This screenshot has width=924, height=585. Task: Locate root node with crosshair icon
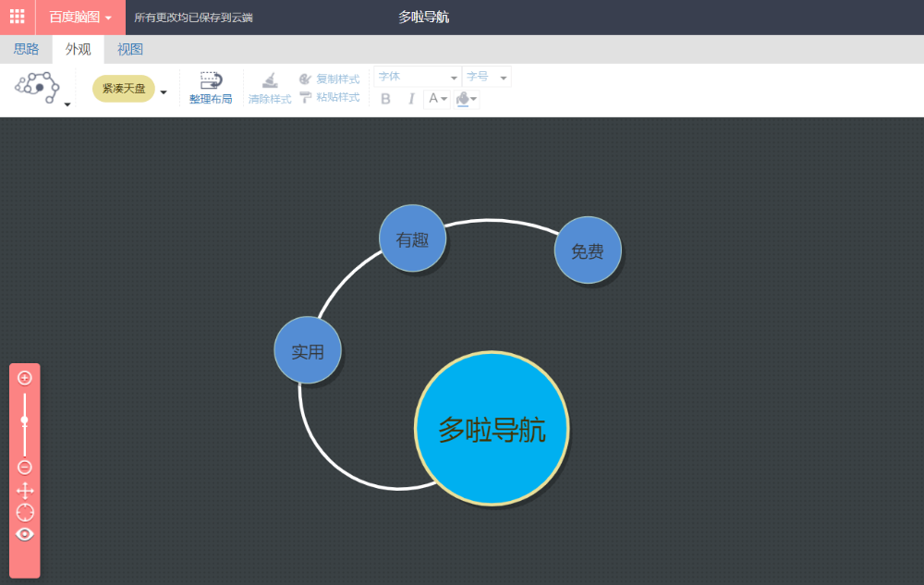[x=25, y=512]
